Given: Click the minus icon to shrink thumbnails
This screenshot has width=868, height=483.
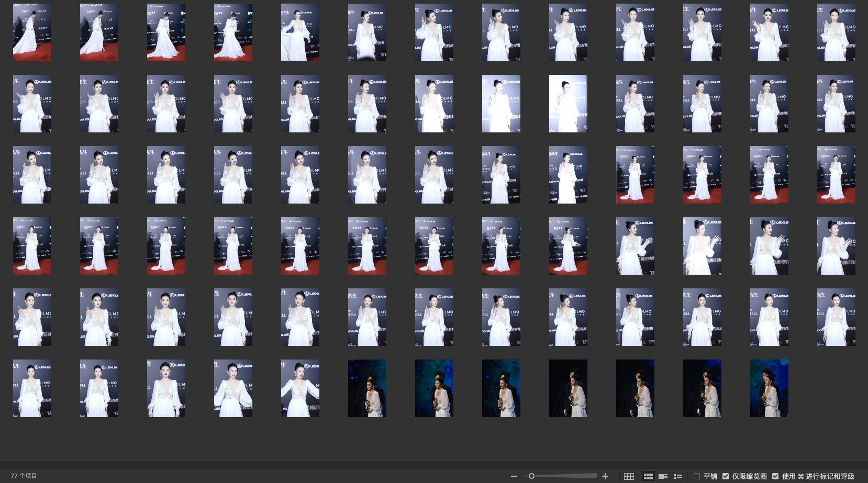Looking at the screenshot, I should click(514, 476).
